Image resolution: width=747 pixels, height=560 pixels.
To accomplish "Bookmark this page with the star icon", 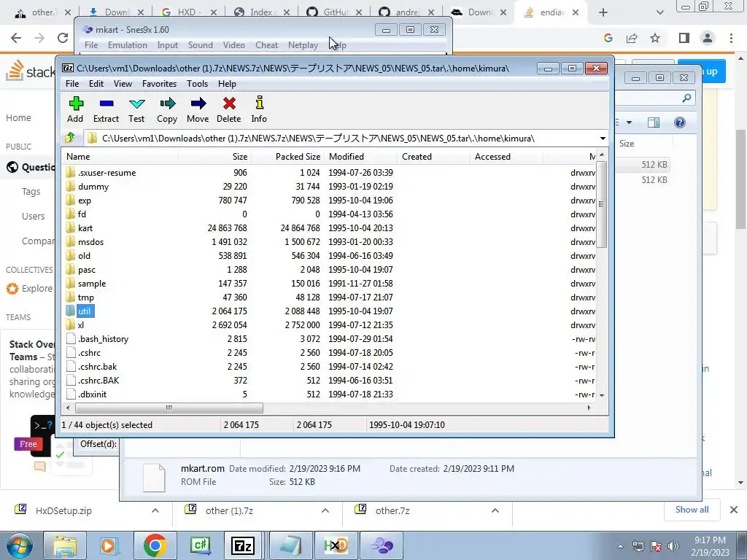I will point(655,38).
